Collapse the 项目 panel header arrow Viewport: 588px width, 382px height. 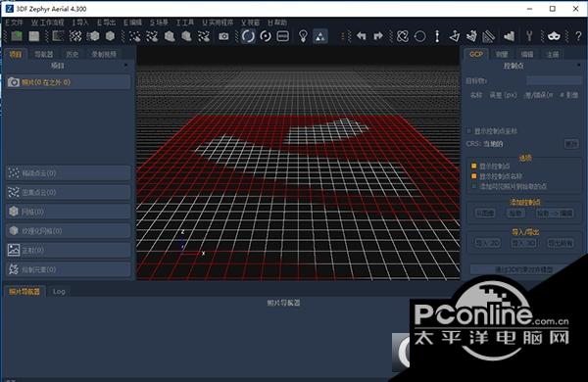click(126, 66)
